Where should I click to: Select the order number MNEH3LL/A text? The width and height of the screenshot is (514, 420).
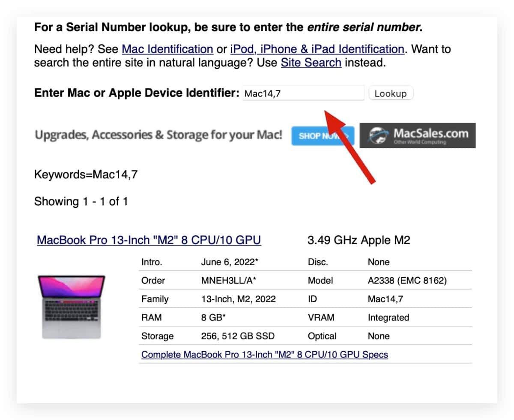coord(229,281)
